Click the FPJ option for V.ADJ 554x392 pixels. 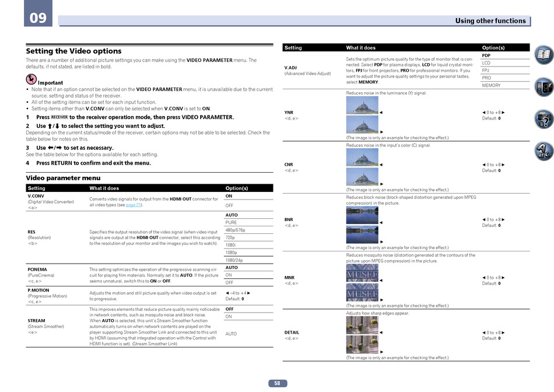(x=485, y=71)
